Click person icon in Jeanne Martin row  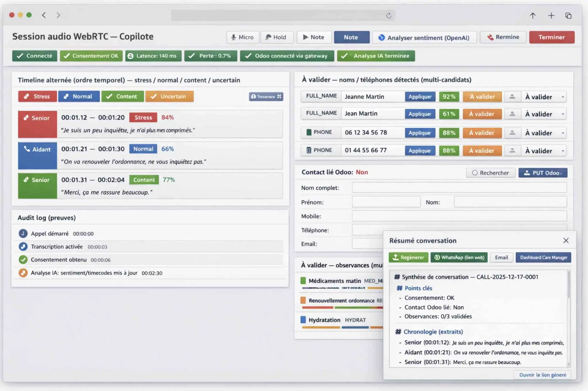point(512,97)
